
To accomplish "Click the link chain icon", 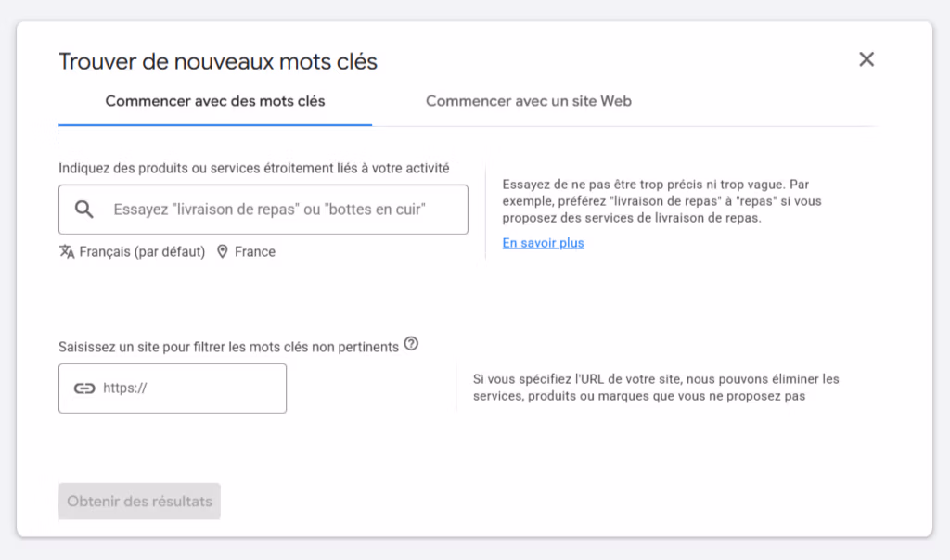I will click(84, 388).
